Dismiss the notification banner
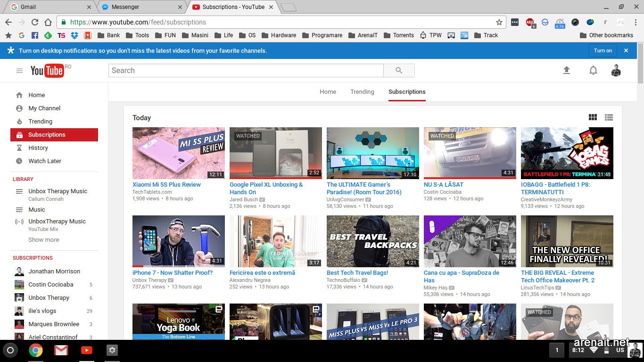 click(626, 50)
